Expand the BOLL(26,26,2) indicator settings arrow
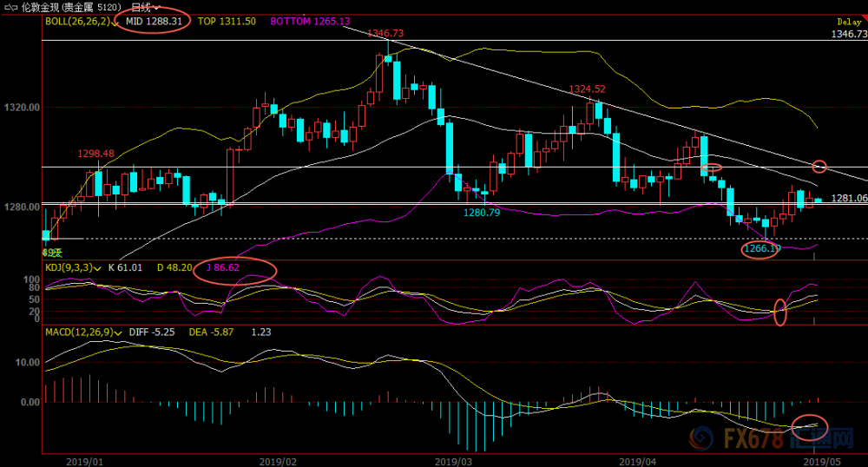The height and width of the screenshot is (467, 868). coord(115,22)
